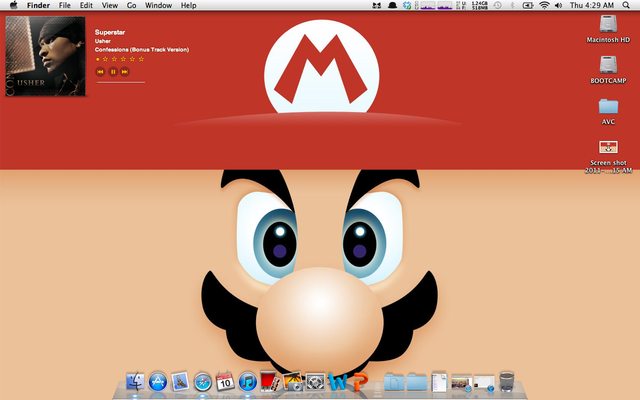Open the Edit menu

86,5
